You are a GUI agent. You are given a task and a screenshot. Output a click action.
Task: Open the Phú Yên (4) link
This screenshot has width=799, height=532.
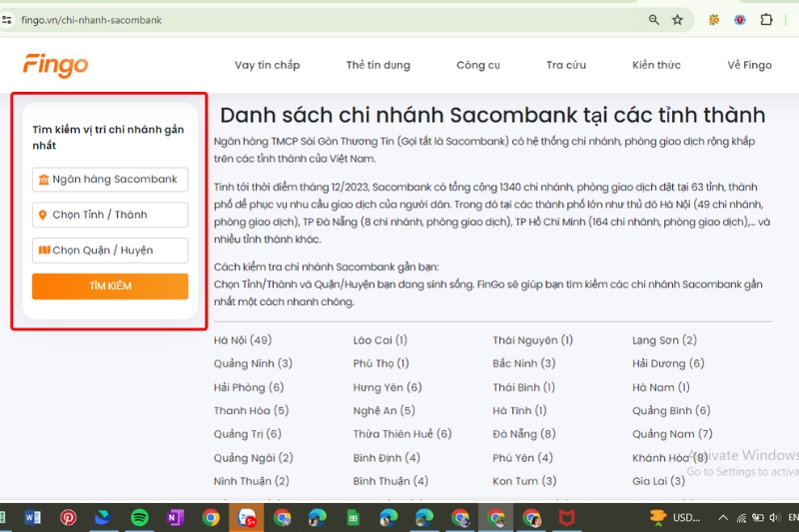[522, 458]
